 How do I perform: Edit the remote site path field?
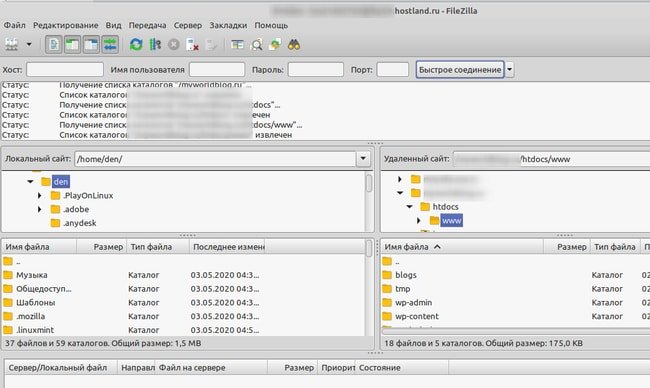[551, 159]
